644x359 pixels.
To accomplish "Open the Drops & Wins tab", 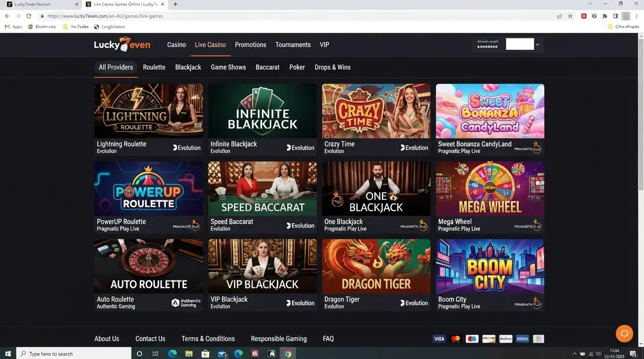I will (x=333, y=67).
